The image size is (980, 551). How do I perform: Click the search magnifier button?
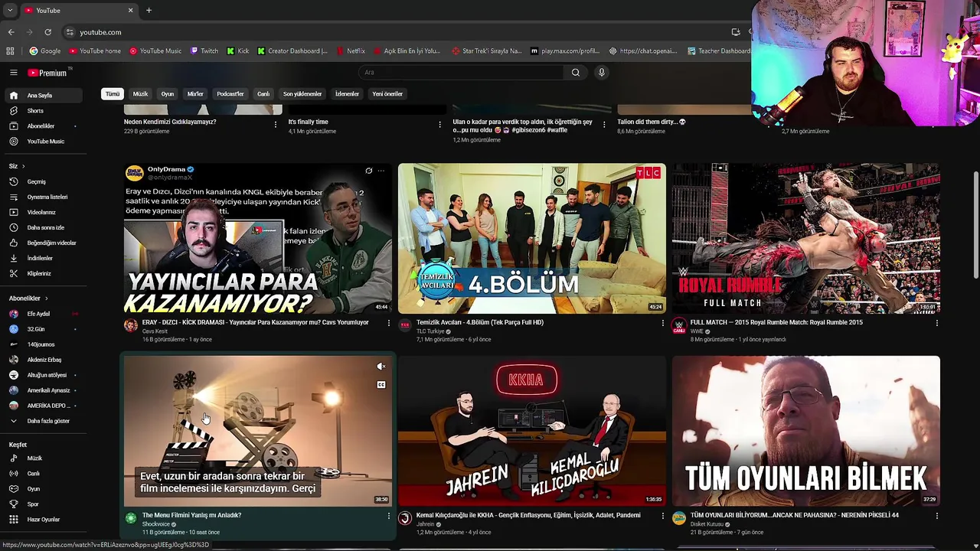[576, 73]
